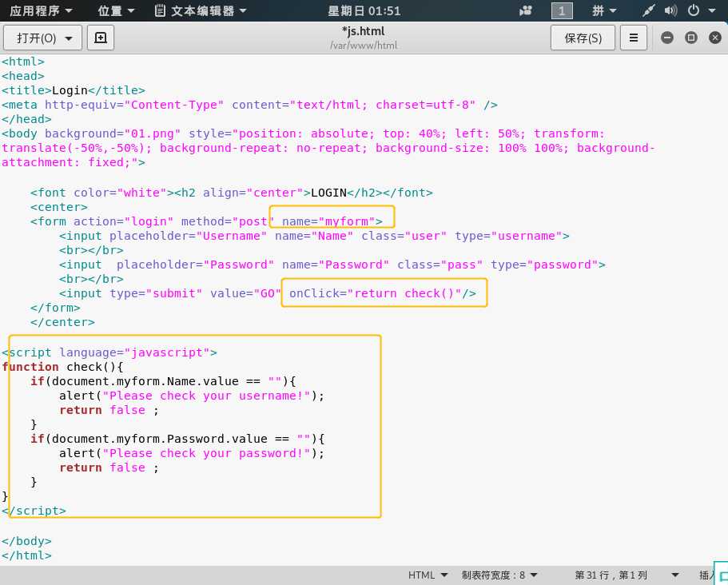Open the 文本编辑器 app menu
The width and height of the screenshot is (728, 585).
(x=200, y=10)
